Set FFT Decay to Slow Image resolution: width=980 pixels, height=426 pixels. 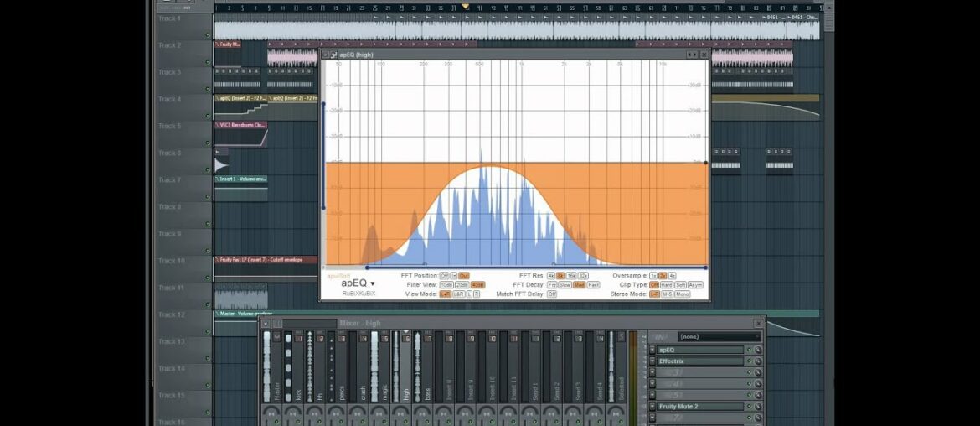click(x=565, y=284)
